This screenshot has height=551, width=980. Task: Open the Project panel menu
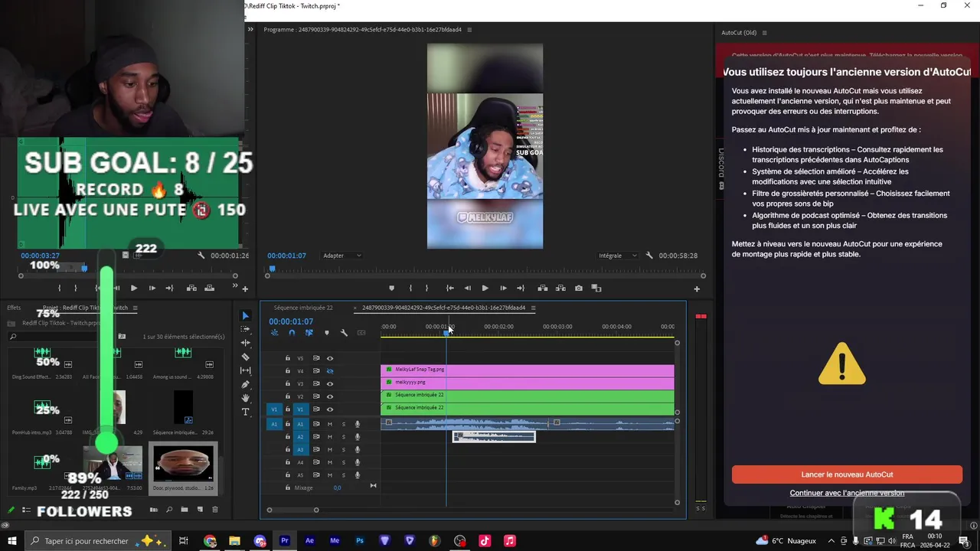(135, 308)
